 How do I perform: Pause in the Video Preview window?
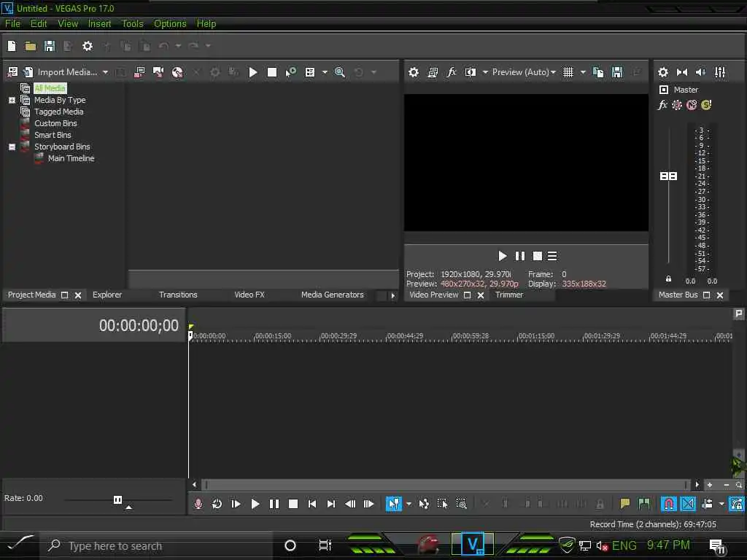519,256
